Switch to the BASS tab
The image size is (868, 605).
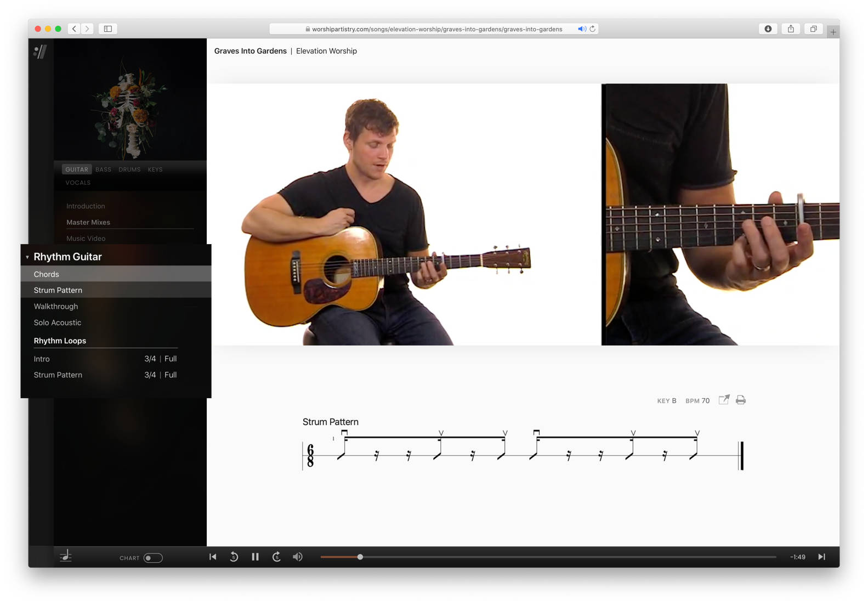103,169
